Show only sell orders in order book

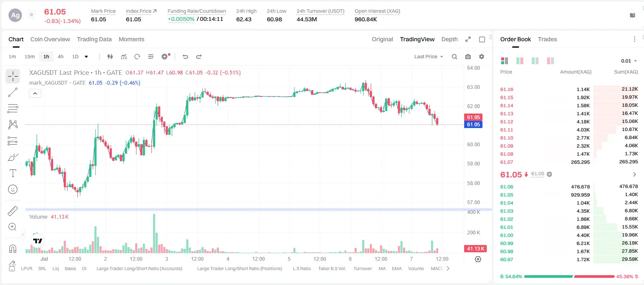point(550,61)
